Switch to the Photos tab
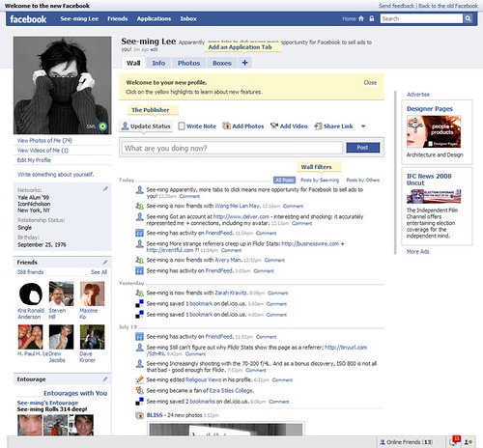Viewport: 483px width, 448px height. 188,63
